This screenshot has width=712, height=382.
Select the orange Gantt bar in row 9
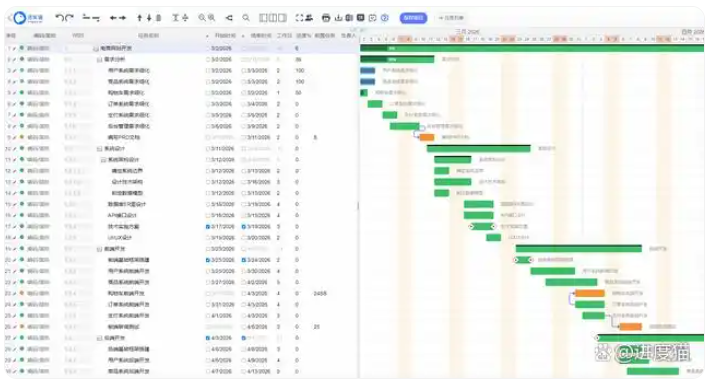pyautogui.click(x=427, y=137)
